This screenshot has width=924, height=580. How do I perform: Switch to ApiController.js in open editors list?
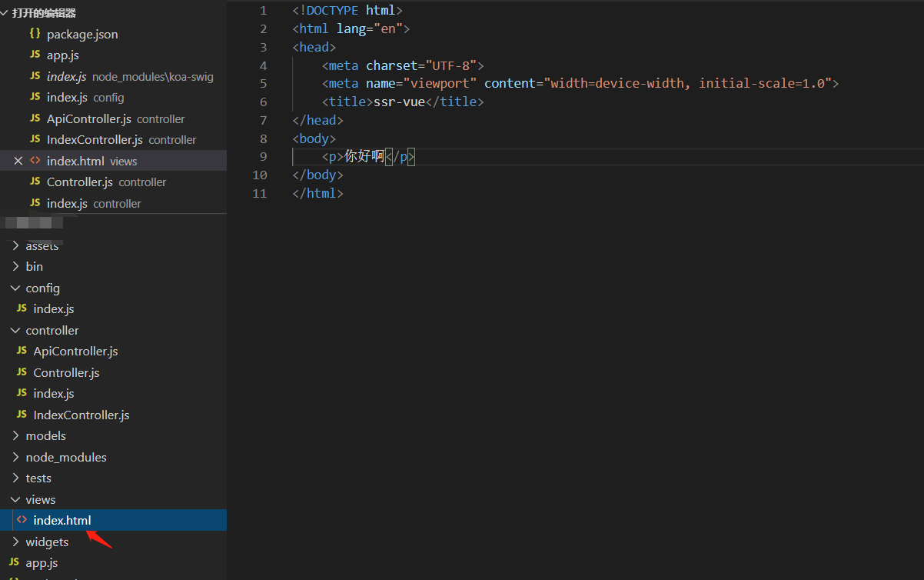pyautogui.click(x=88, y=118)
